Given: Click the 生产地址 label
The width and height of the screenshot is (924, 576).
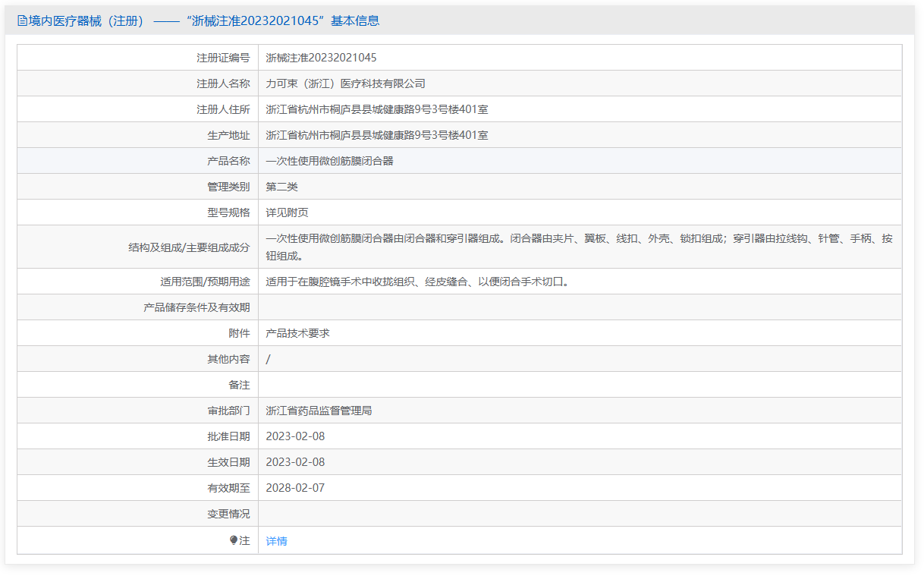Looking at the screenshot, I should tap(228, 135).
